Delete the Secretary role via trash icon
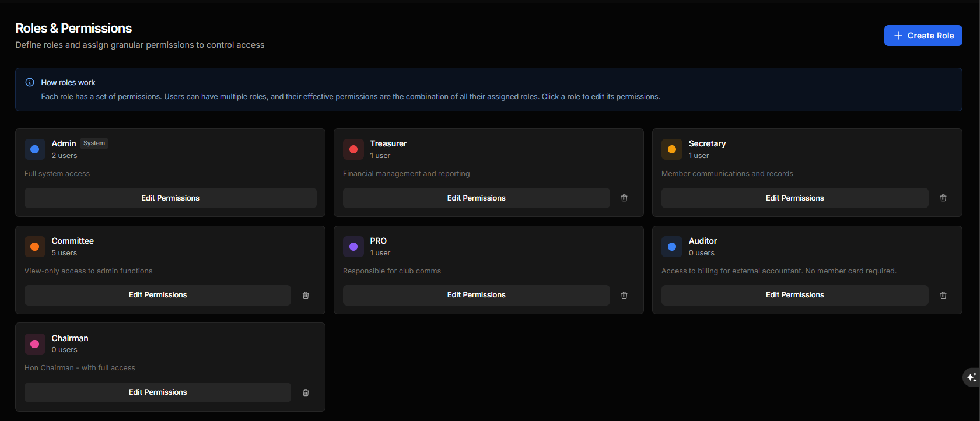Image resolution: width=980 pixels, height=421 pixels. (x=943, y=198)
